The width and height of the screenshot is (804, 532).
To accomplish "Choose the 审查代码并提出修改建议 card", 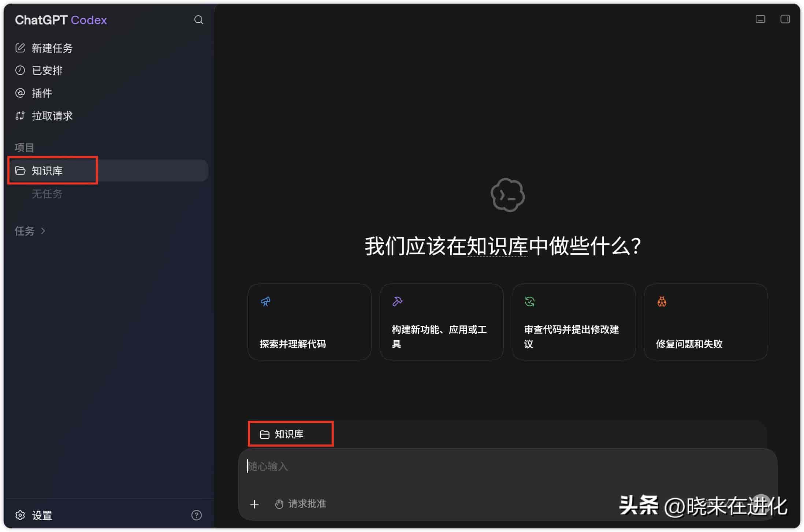I will click(574, 322).
